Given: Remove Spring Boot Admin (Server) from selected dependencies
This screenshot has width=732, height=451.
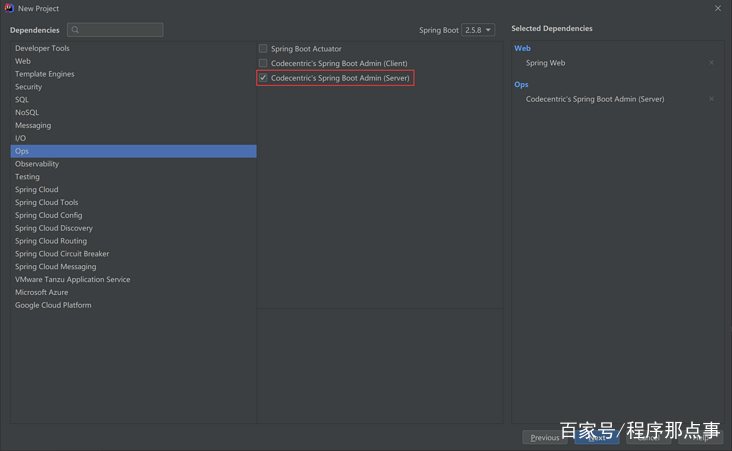Looking at the screenshot, I should pyautogui.click(x=711, y=99).
